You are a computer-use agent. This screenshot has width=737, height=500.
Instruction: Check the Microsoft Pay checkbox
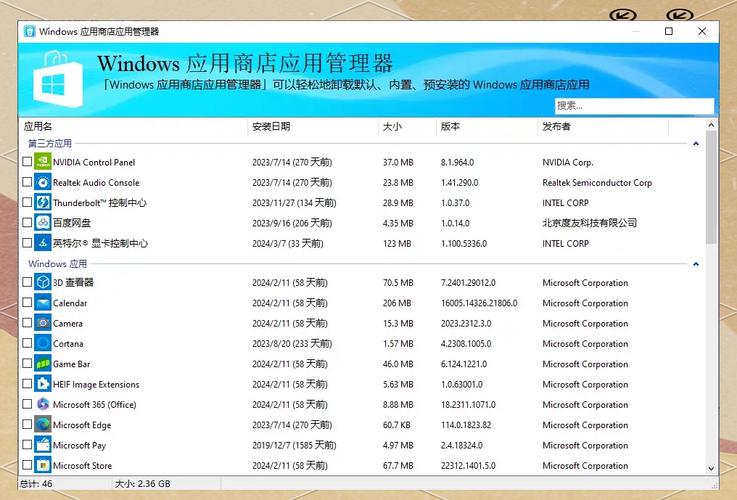tap(27, 445)
